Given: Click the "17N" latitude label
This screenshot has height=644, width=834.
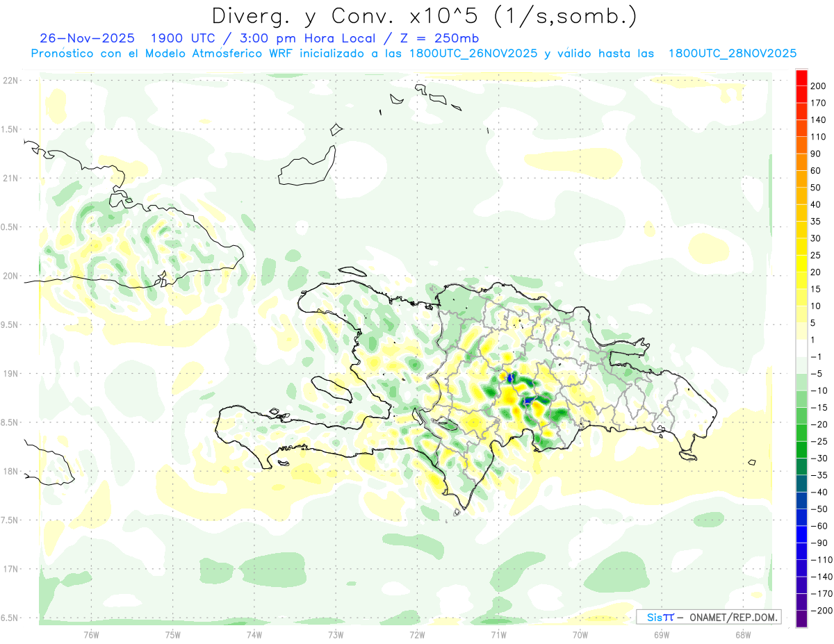Looking at the screenshot, I should point(10,569).
